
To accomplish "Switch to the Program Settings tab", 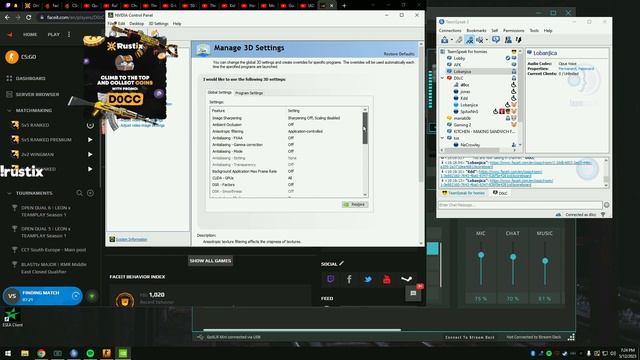I will tap(249, 93).
